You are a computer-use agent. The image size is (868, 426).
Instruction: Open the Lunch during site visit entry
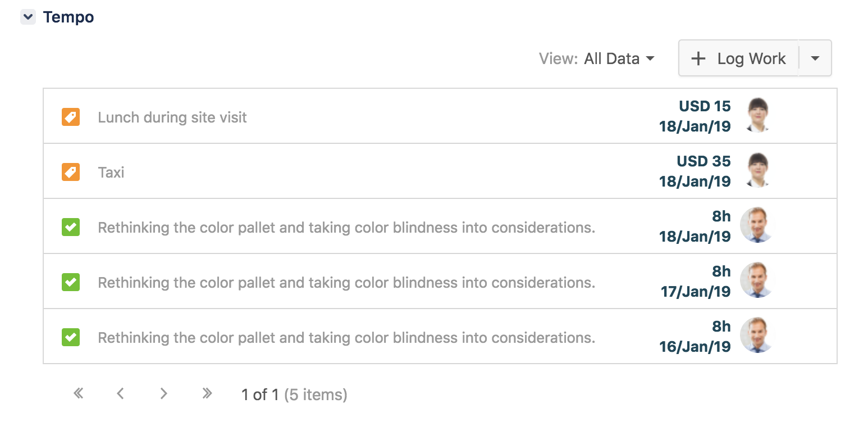click(x=172, y=117)
